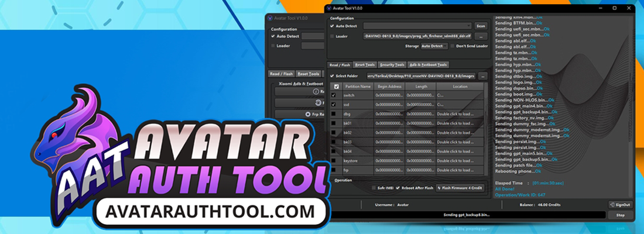The image size is (644, 234).
Task: Expand the Storage Auto Detect dropdown
Action: pos(433,46)
